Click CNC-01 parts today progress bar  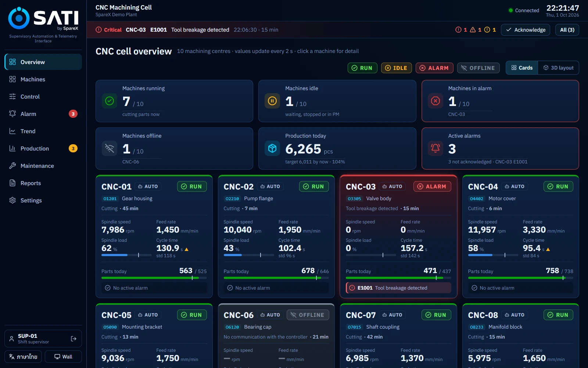(154, 278)
